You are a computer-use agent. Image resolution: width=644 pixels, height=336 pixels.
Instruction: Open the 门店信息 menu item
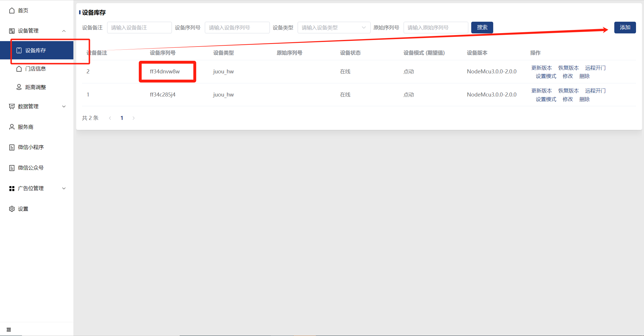pyautogui.click(x=35, y=69)
